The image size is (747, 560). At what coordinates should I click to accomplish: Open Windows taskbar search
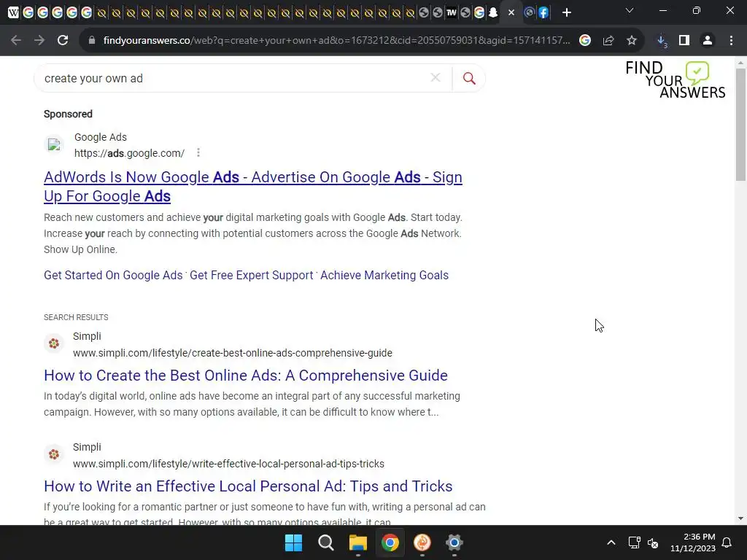[326, 542]
